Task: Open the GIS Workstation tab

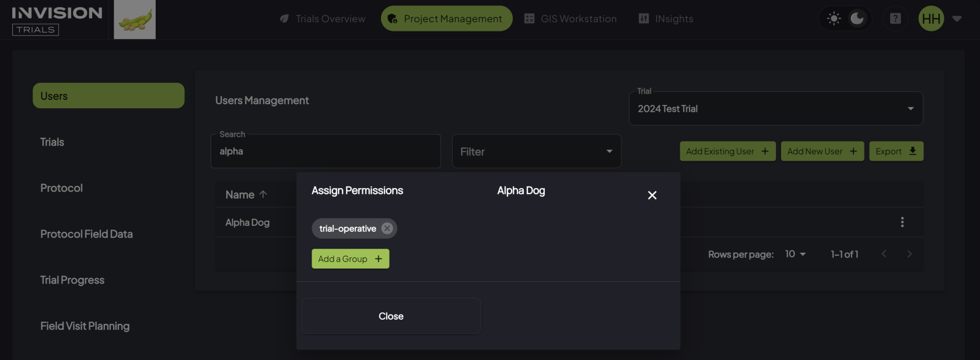Action: [570, 19]
